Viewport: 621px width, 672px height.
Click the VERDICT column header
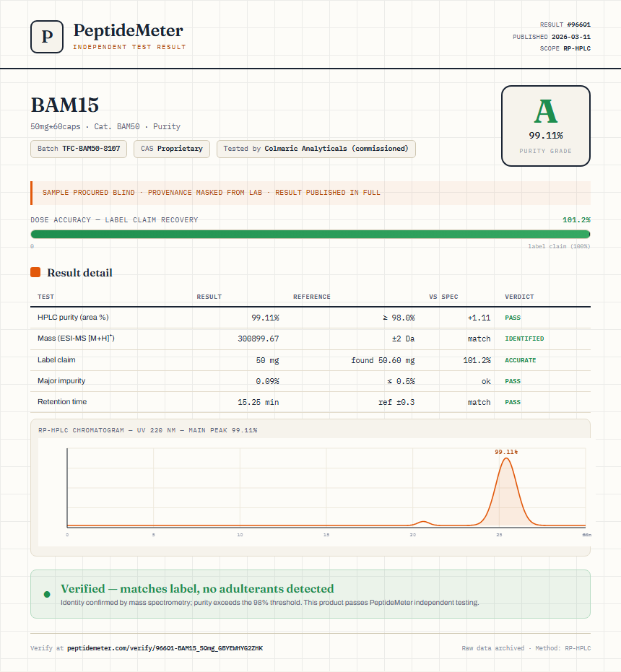pyautogui.click(x=519, y=297)
